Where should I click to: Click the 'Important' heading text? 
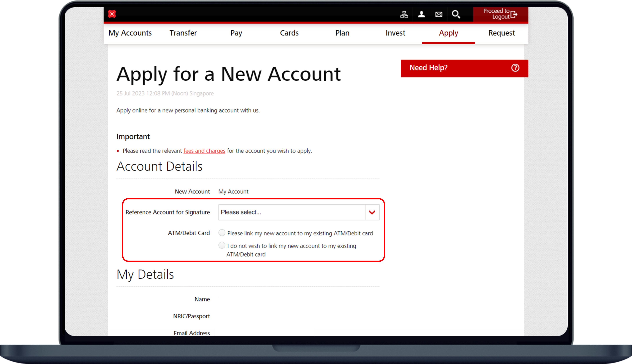(133, 136)
